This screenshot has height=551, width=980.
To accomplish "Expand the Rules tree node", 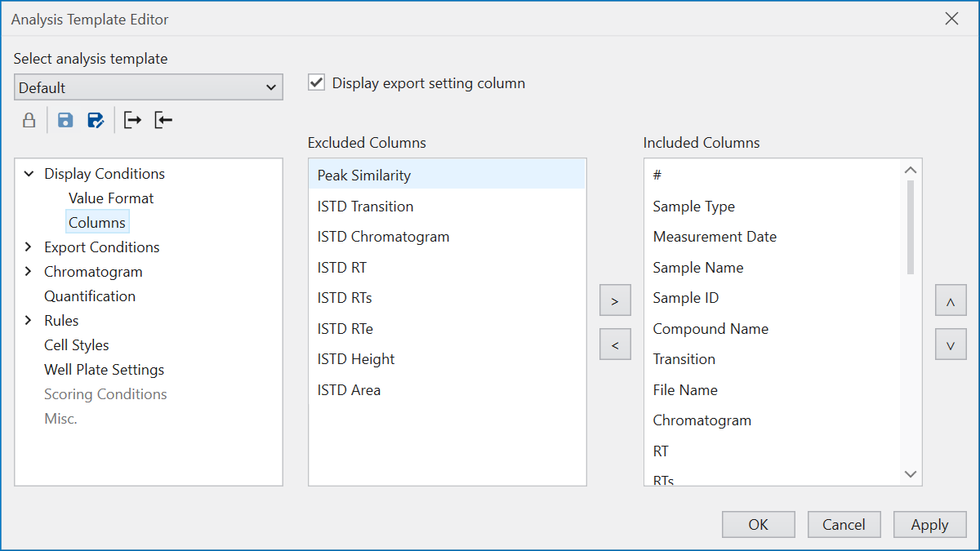I will 29,321.
